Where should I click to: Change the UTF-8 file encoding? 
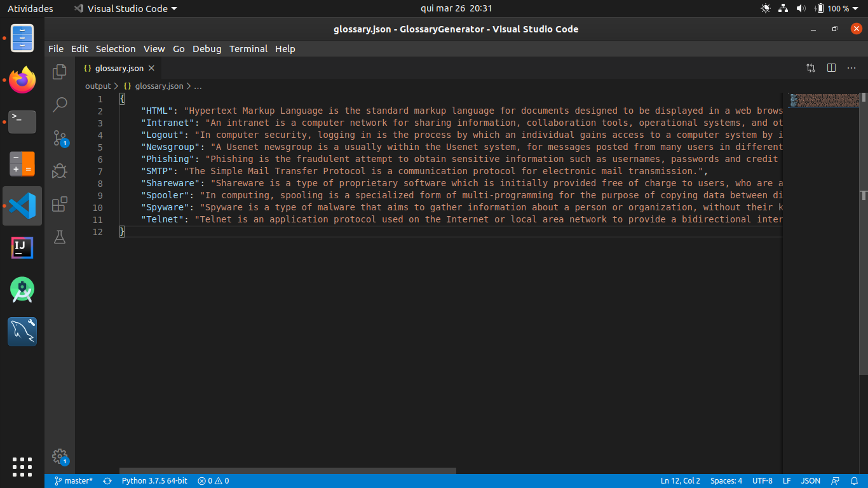tap(763, 481)
